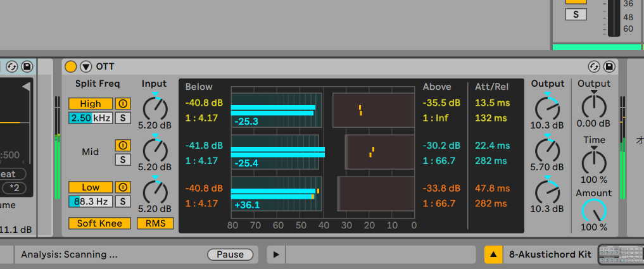Viewport: 644px width, 269px height.
Task: Click the Low band Output knob 10.3 dB
Action: (547, 192)
